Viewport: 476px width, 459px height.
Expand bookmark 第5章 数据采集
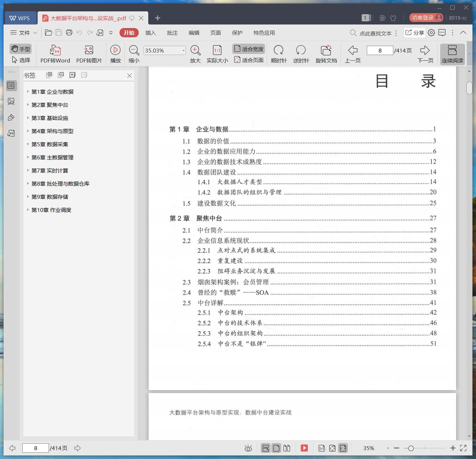pos(28,144)
